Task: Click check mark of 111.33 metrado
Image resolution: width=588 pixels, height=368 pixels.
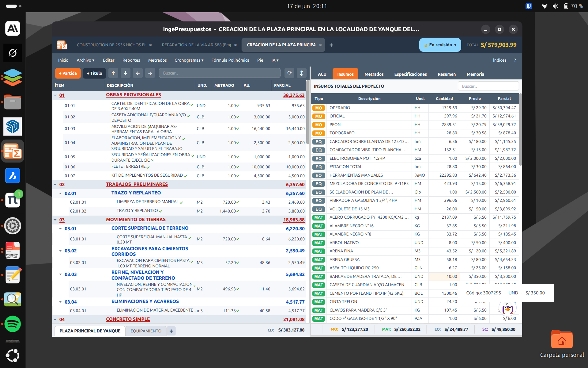Action: [x=238, y=311]
